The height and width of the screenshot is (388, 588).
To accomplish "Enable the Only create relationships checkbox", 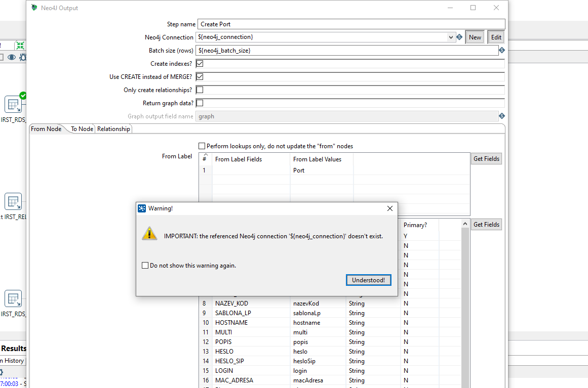I will coord(199,90).
